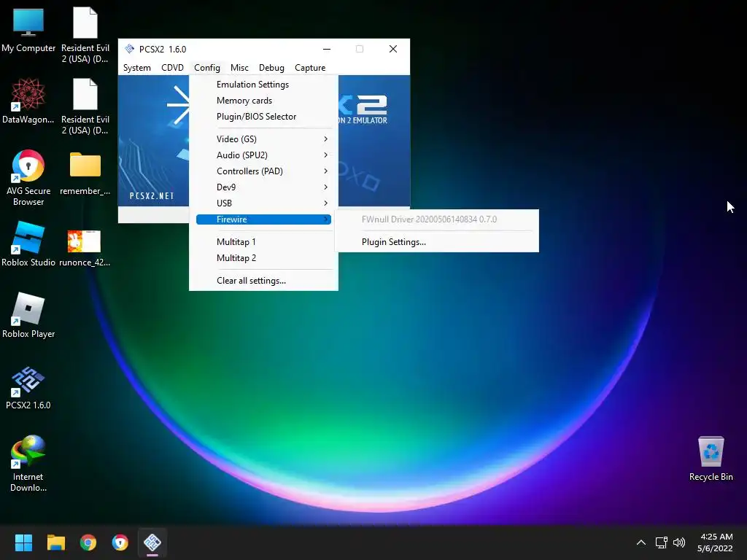Launch PCSX2 1.6.0 desktop shortcut
747x560 pixels.
(x=28, y=386)
